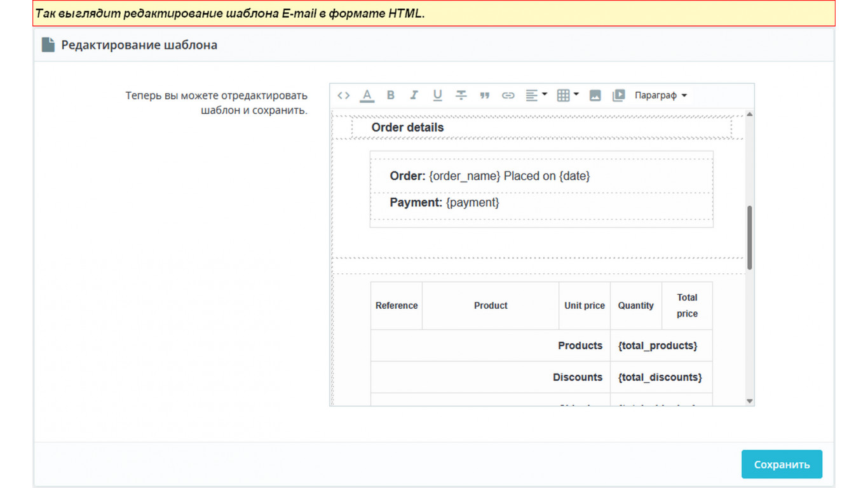Open the text color picker
Viewport: 868px width, 488px height.
(x=367, y=95)
